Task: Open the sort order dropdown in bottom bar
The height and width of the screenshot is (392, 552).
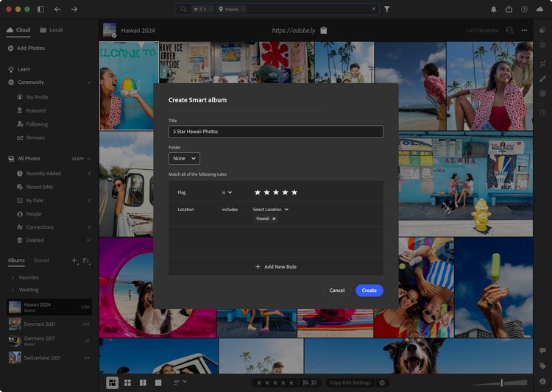Action: click(180, 382)
